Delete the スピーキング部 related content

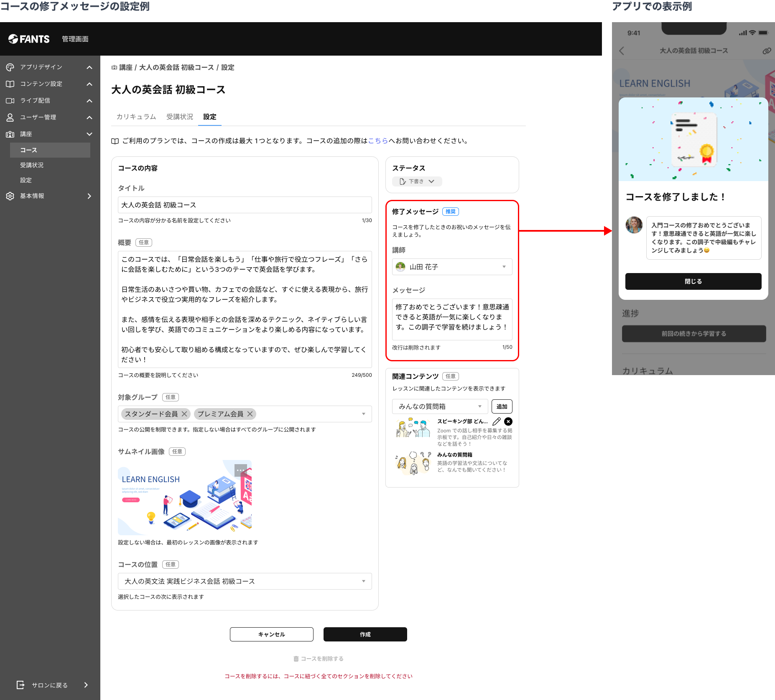tap(508, 422)
